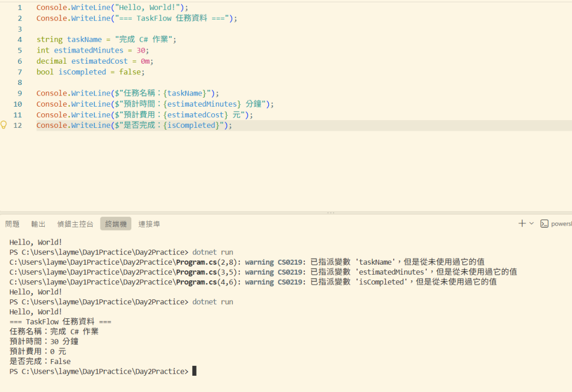Open the launch profile dropdown chevron
The height and width of the screenshot is (392, 572).
532,223
